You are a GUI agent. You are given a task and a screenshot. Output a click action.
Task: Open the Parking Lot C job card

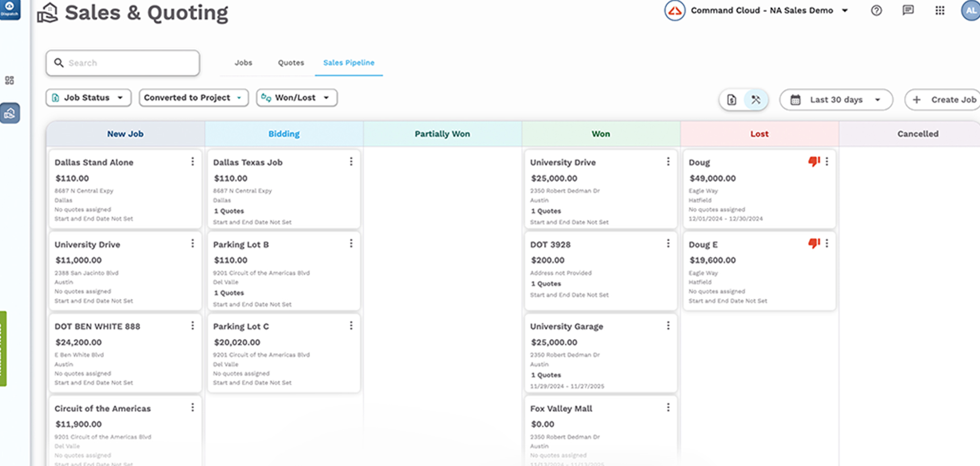point(274,352)
